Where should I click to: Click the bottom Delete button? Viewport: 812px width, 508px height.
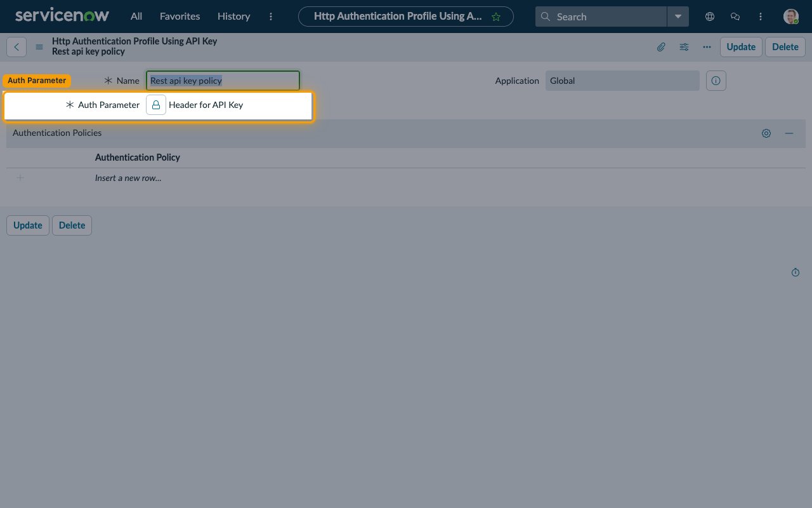(x=72, y=225)
